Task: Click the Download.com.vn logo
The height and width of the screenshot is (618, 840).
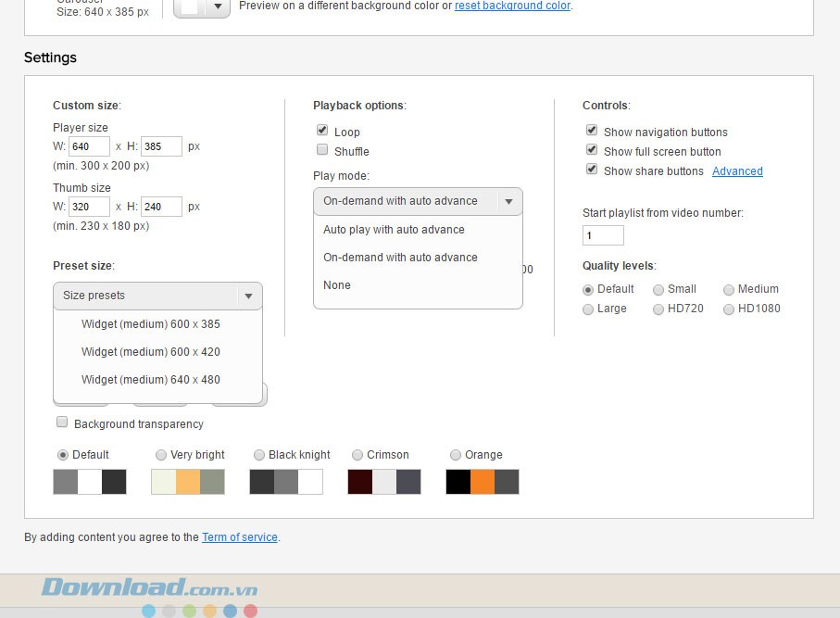Action: pos(148,587)
